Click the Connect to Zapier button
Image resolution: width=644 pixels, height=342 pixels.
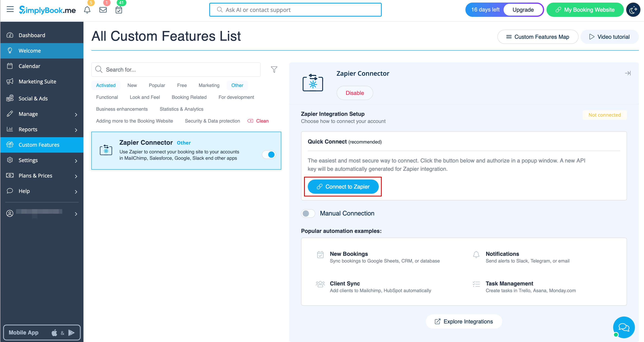(x=343, y=187)
